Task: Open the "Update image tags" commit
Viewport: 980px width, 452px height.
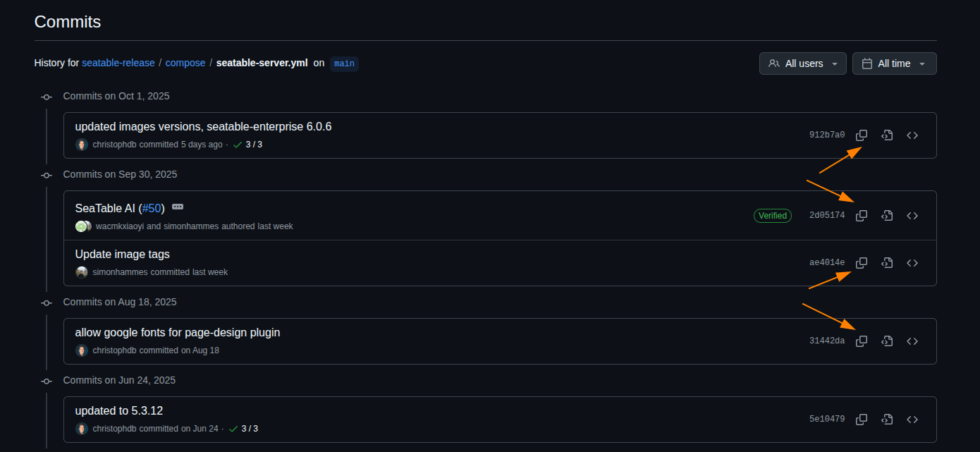Action: point(122,255)
